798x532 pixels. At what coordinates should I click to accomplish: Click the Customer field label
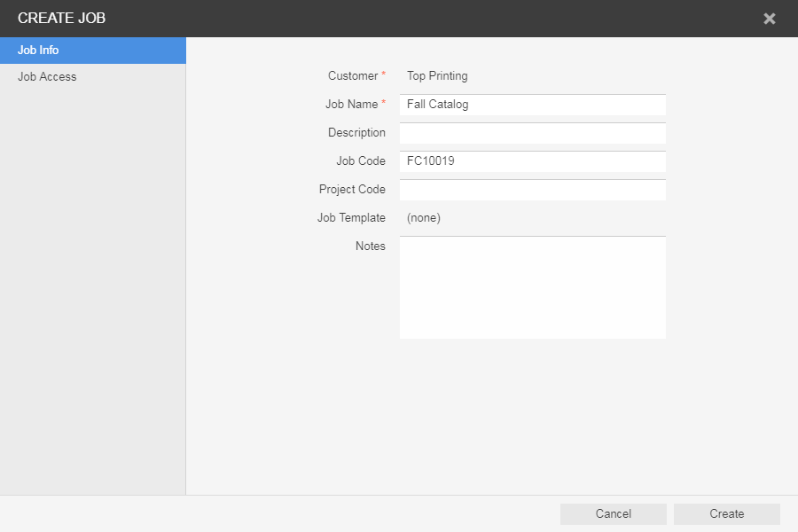[x=353, y=76]
